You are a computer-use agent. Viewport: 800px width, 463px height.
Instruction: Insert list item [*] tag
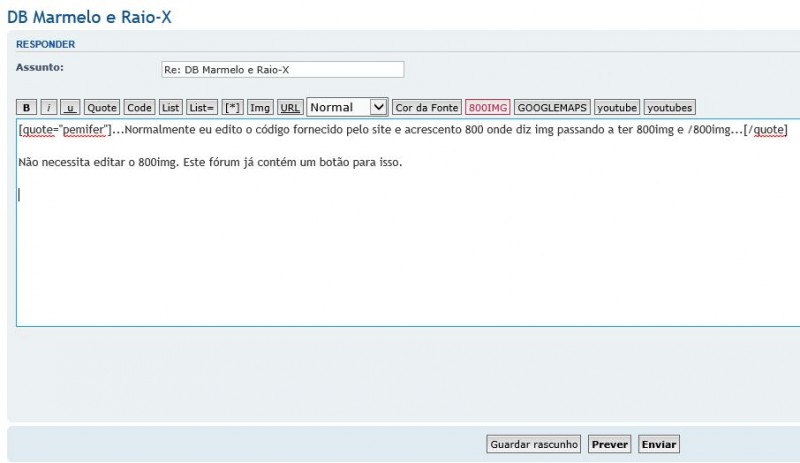(x=232, y=108)
